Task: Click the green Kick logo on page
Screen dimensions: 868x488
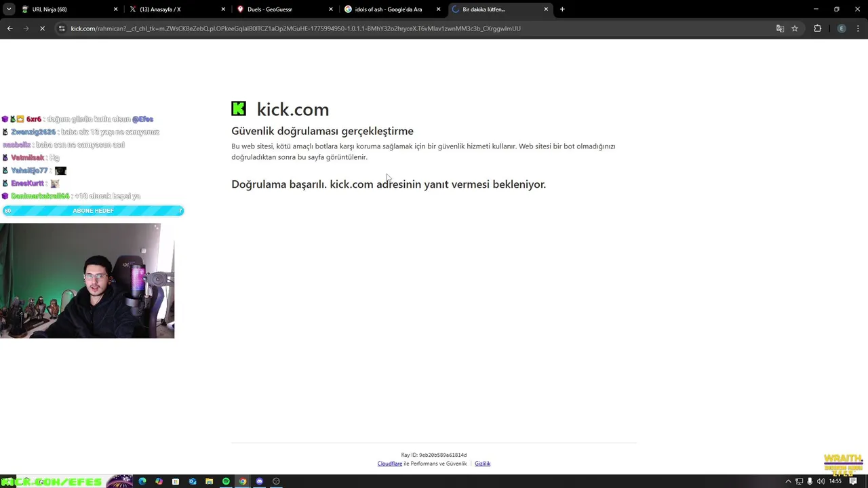Action: pos(239,108)
